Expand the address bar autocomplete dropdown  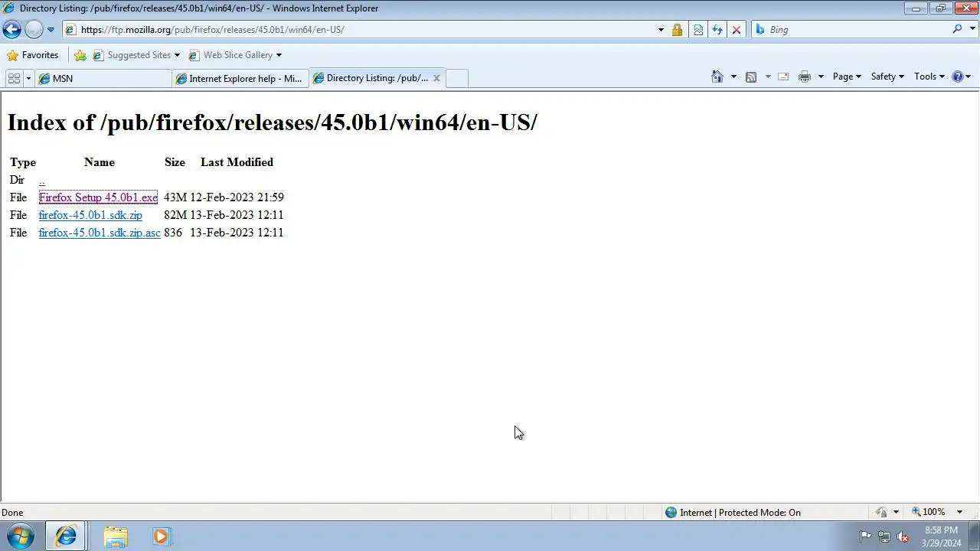click(661, 30)
